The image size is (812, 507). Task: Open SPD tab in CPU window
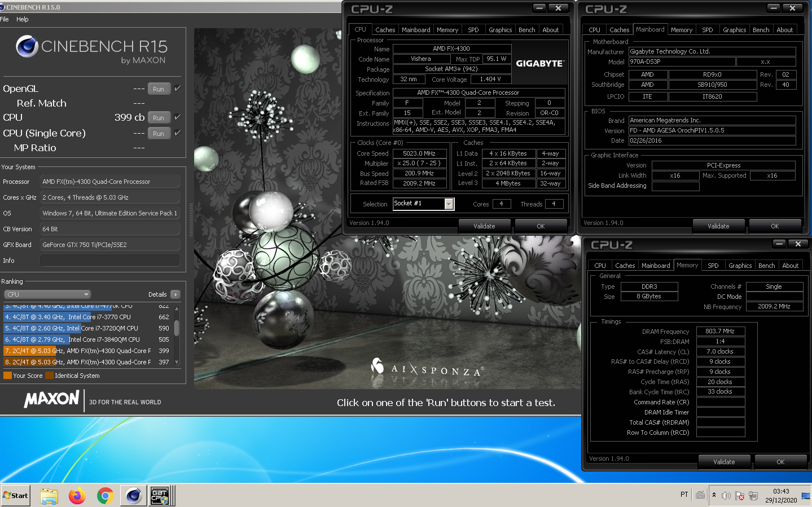[x=473, y=30]
